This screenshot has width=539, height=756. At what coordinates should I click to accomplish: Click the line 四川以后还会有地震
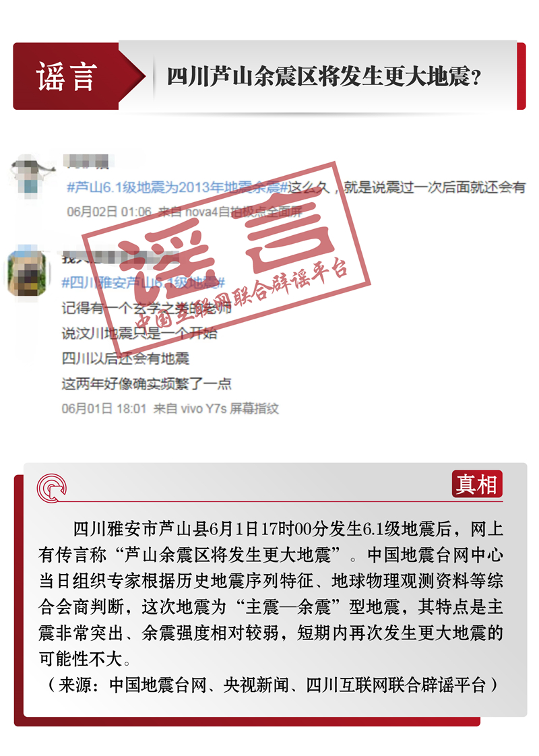pyautogui.click(x=125, y=358)
